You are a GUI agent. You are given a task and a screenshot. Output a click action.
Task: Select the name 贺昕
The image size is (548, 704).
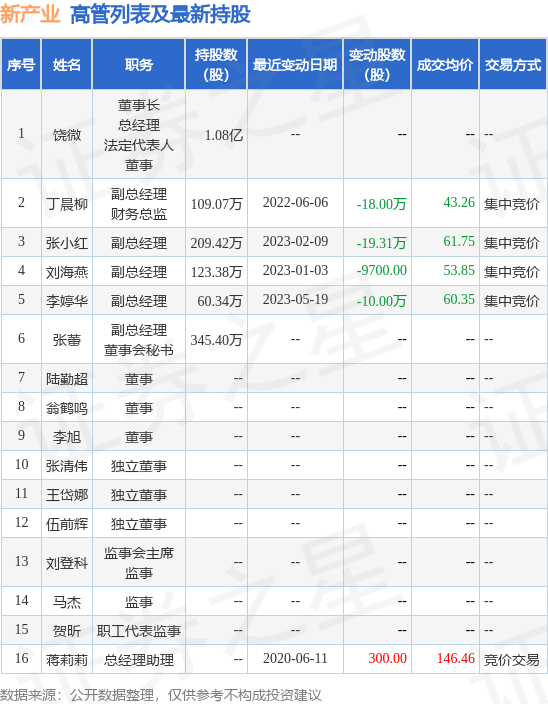tap(67, 631)
